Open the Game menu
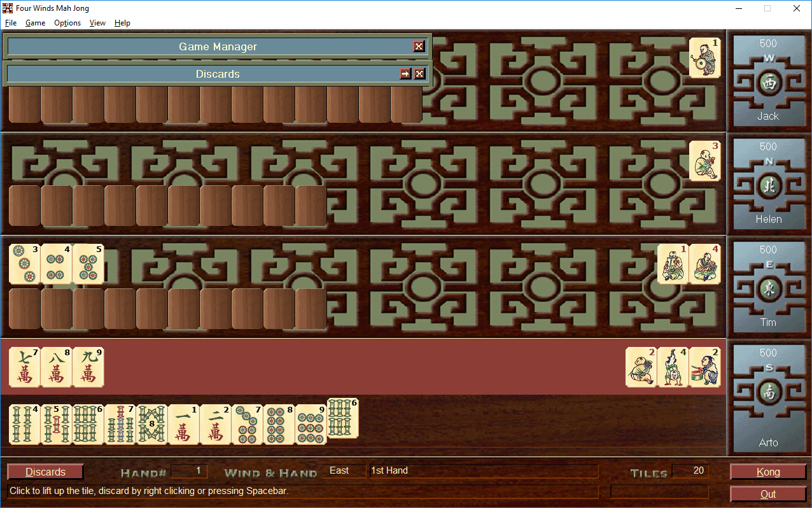This screenshot has height=508, width=812. (35, 23)
